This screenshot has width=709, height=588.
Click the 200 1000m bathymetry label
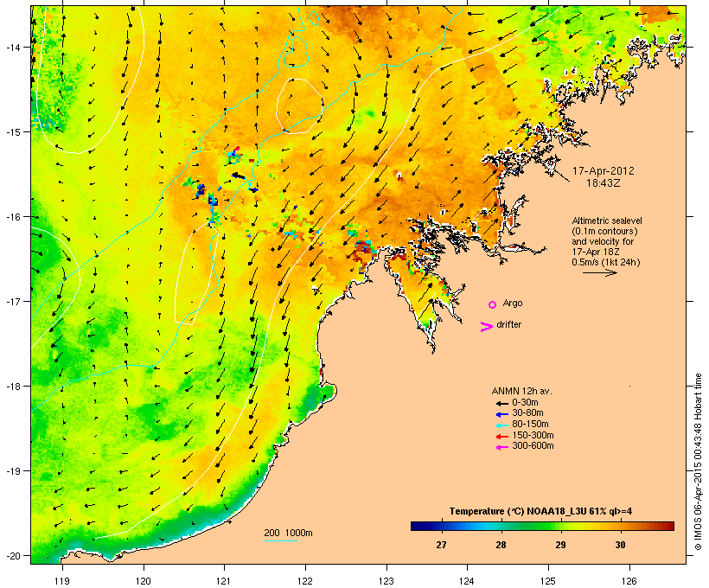[288, 533]
